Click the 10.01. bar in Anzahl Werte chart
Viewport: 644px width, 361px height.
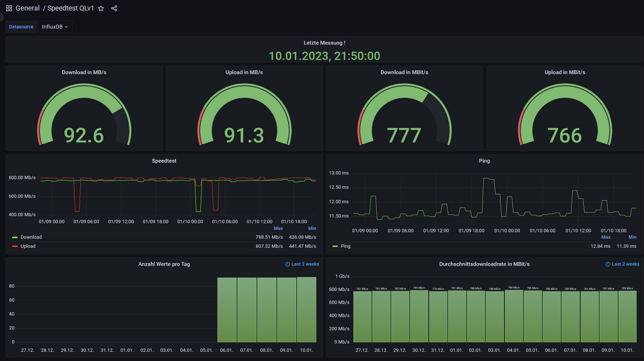click(x=306, y=310)
